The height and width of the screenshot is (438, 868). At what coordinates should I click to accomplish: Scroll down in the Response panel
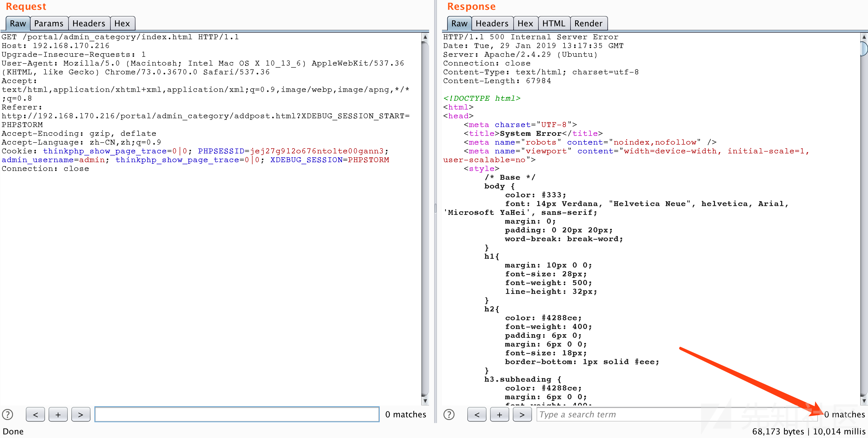[864, 402]
